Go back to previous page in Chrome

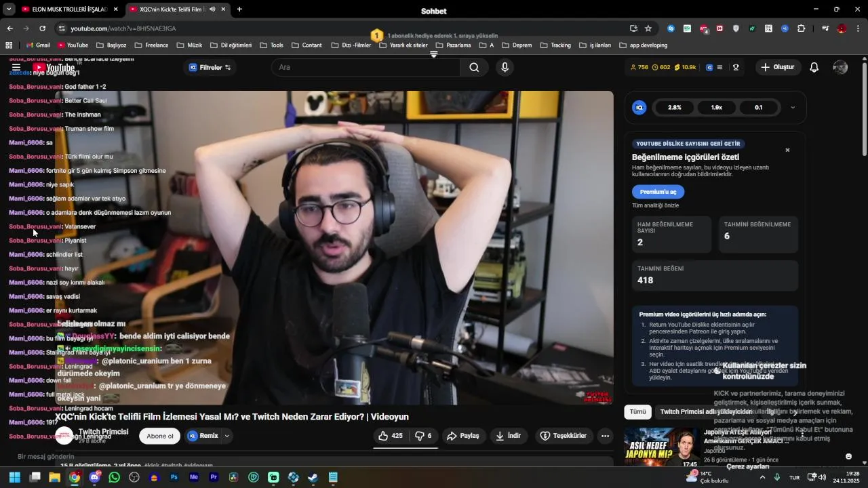point(10,28)
